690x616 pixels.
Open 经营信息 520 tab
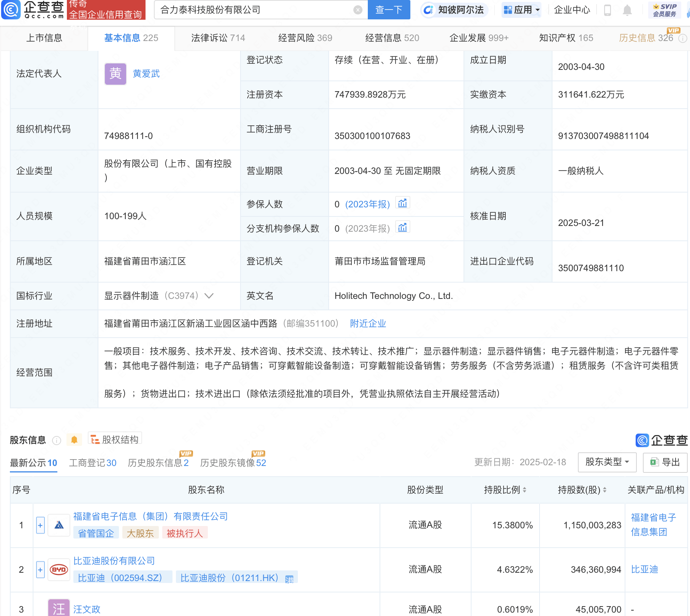click(x=392, y=38)
